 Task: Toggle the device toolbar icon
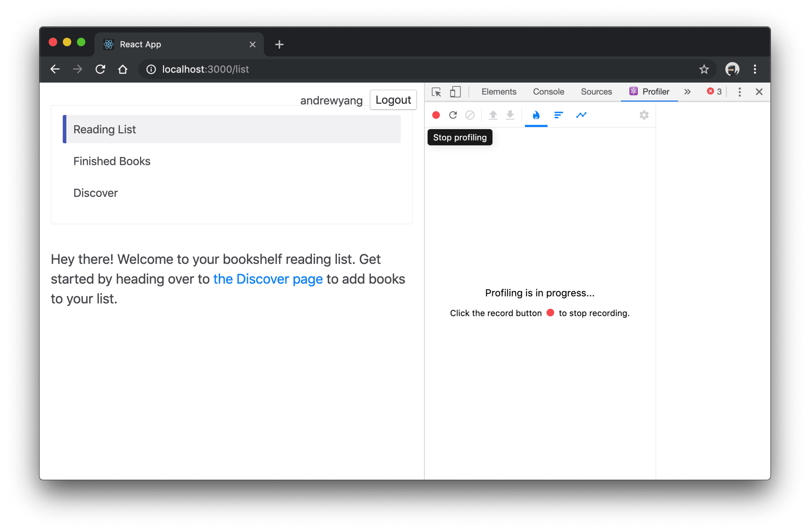pyautogui.click(x=455, y=92)
